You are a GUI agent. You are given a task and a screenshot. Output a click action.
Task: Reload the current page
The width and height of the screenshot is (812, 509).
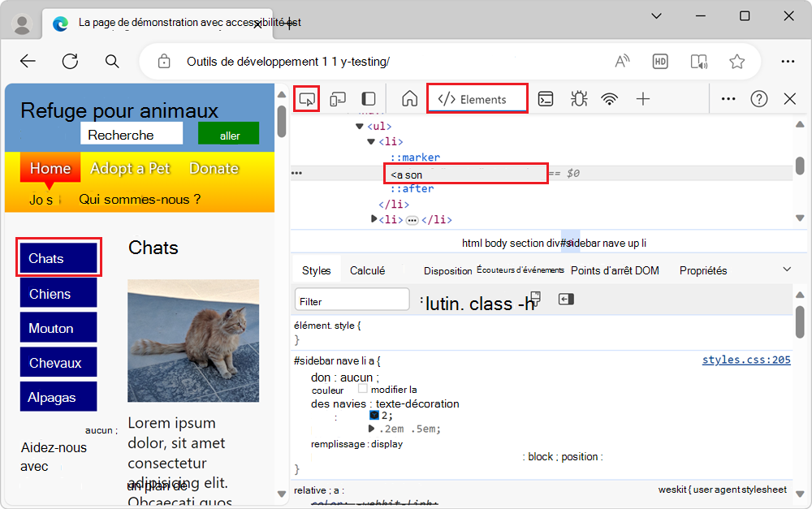[x=70, y=61]
